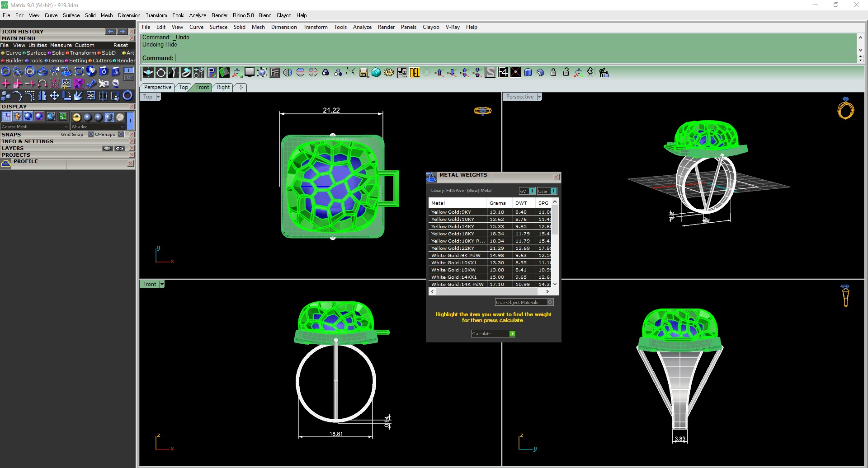Screen dimensions: 868x468
Task: Click the blue checkmark icon in left panel
Action: (91, 83)
